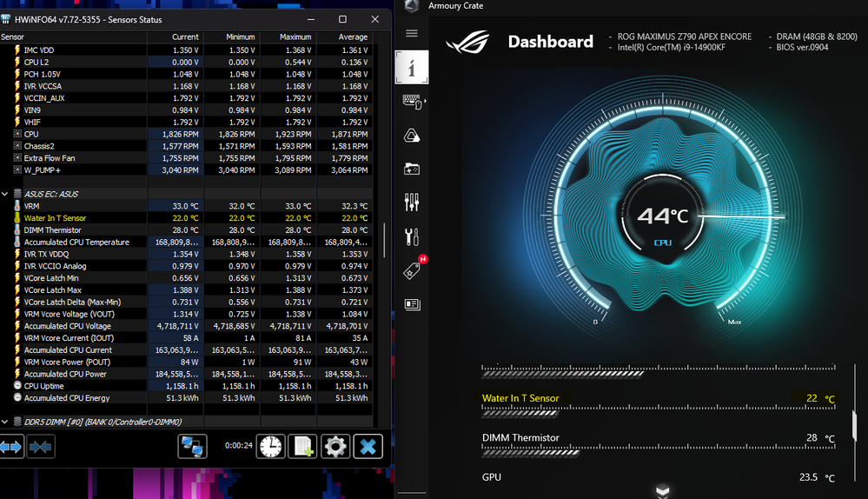Click the HWiNFO64 title bar app icon

(x=5, y=19)
